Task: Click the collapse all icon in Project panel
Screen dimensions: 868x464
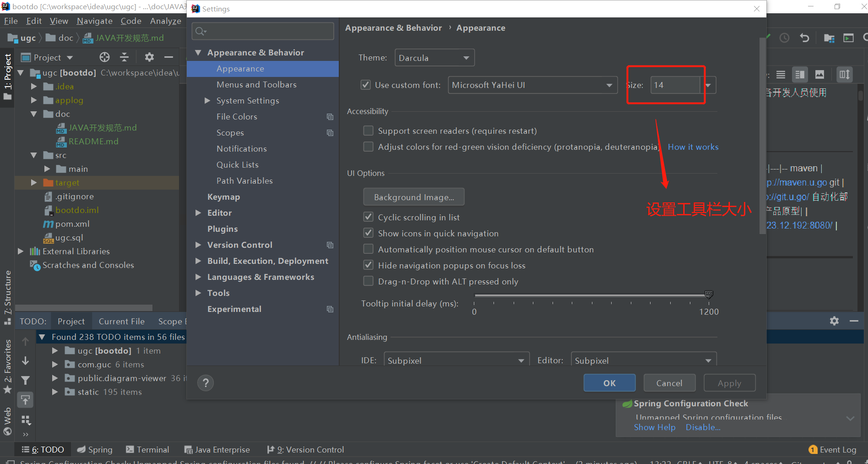Action: [x=125, y=57]
